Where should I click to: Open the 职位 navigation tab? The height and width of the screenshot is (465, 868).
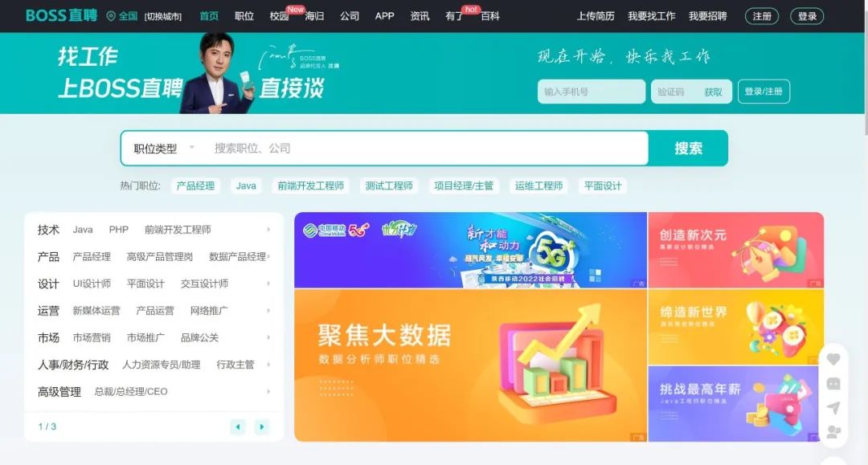pyautogui.click(x=244, y=16)
